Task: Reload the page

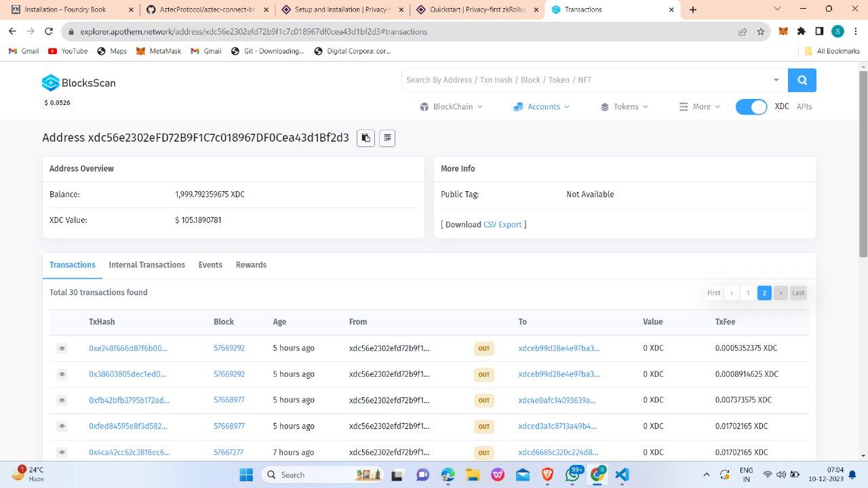Action: click(49, 31)
